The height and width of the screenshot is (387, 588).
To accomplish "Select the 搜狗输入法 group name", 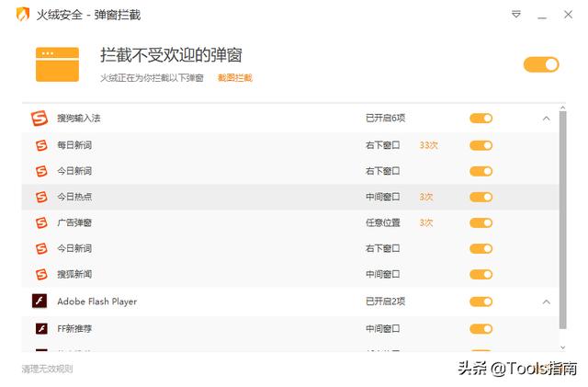I will tap(79, 119).
